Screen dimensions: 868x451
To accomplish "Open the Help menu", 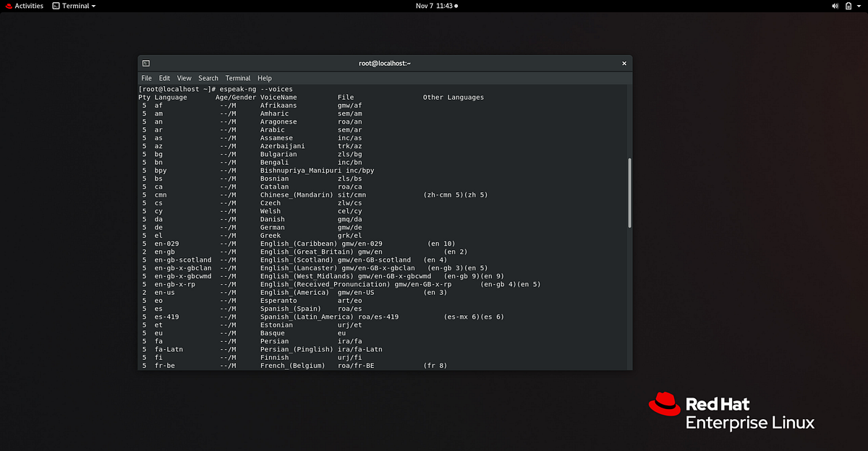I will tap(265, 78).
